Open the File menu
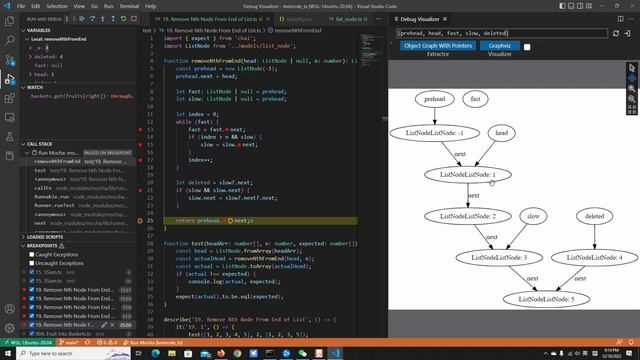The image size is (640, 360). 21,6
